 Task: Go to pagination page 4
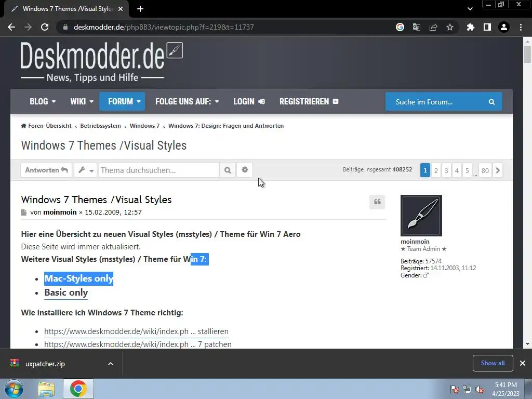(457, 170)
